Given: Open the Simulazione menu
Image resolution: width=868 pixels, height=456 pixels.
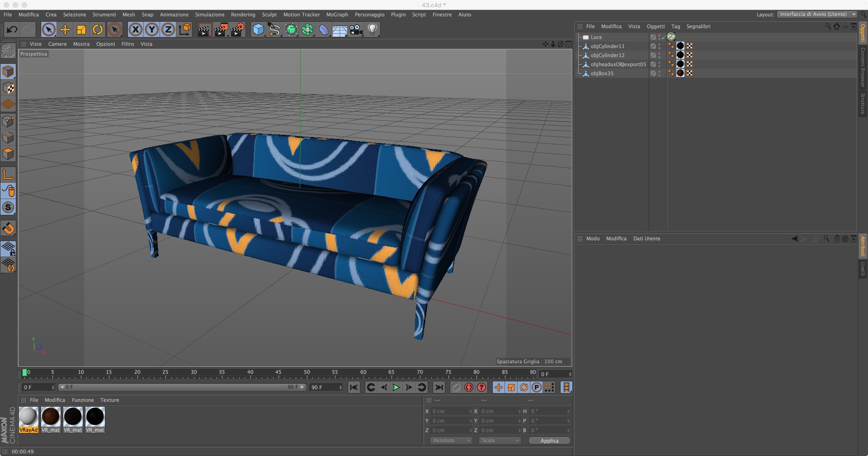Looking at the screenshot, I should (210, 14).
